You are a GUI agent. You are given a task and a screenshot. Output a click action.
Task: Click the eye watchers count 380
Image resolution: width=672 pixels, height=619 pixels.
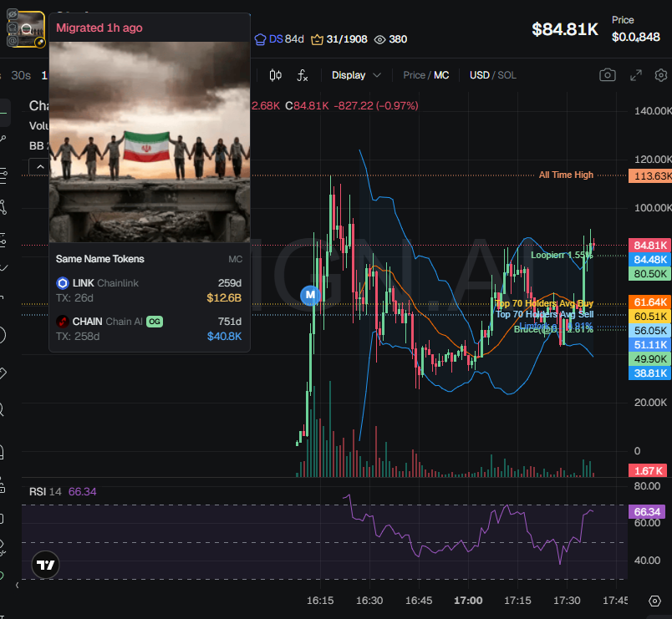tap(390, 39)
